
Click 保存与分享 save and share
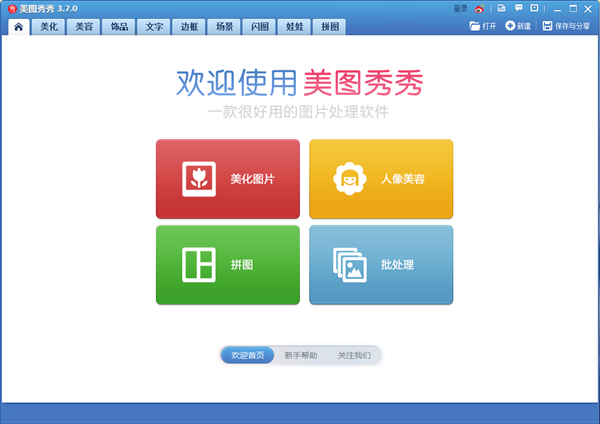(566, 26)
